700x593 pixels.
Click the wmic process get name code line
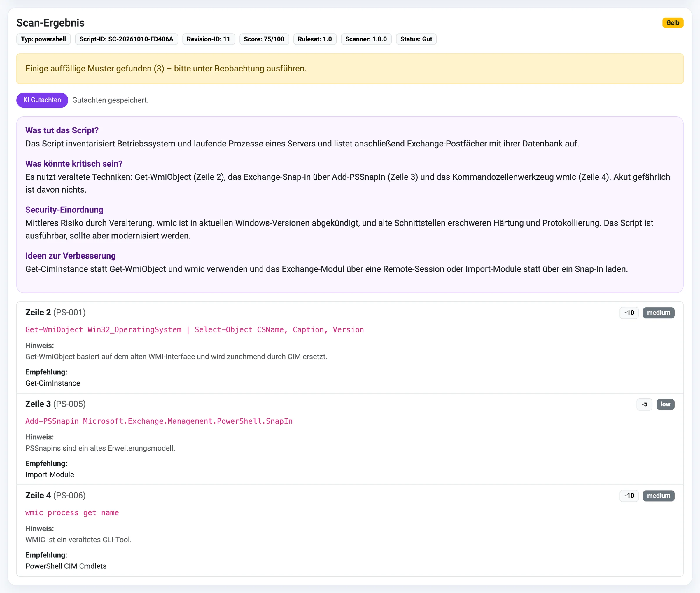[72, 513]
